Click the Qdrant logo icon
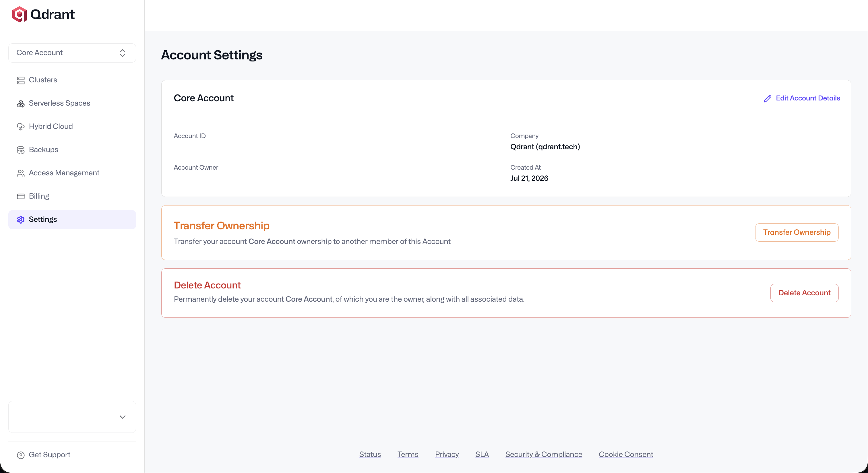Screen dimensions: 868x473 [19, 14]
